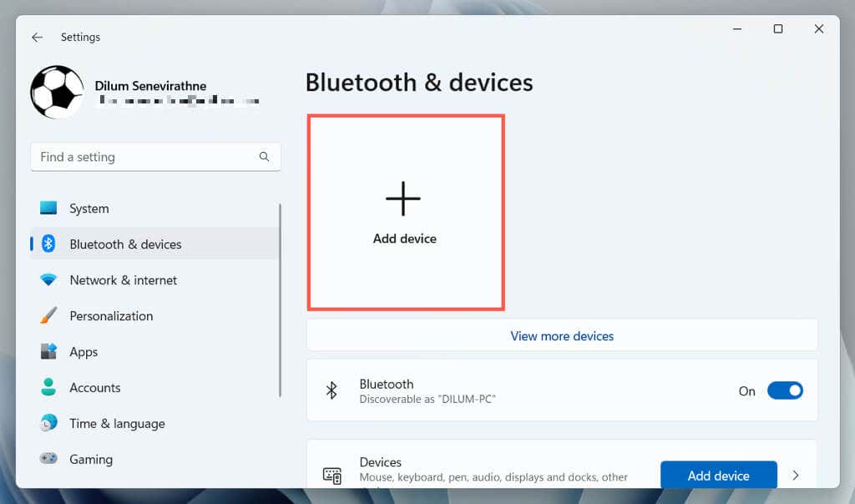This screenshot has width=855, height=504.
Task: Click the back arrow at top left
Action: click(37, 37)
